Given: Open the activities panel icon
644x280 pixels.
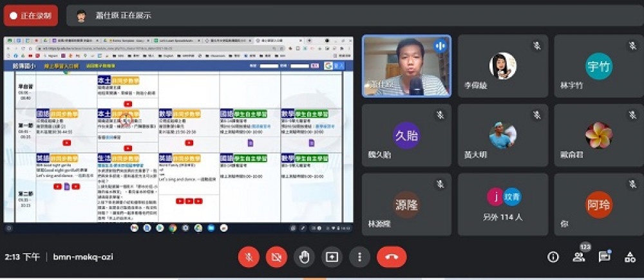Looking at the screenshot, I should pyautogui.click(x=630, y=257).
